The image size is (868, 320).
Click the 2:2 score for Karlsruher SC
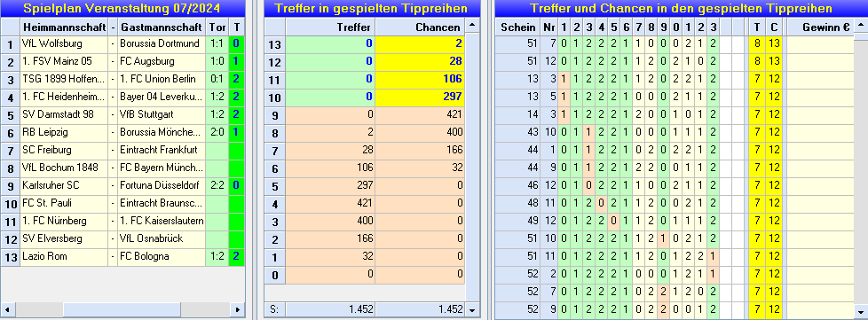(x=217, y=185)
